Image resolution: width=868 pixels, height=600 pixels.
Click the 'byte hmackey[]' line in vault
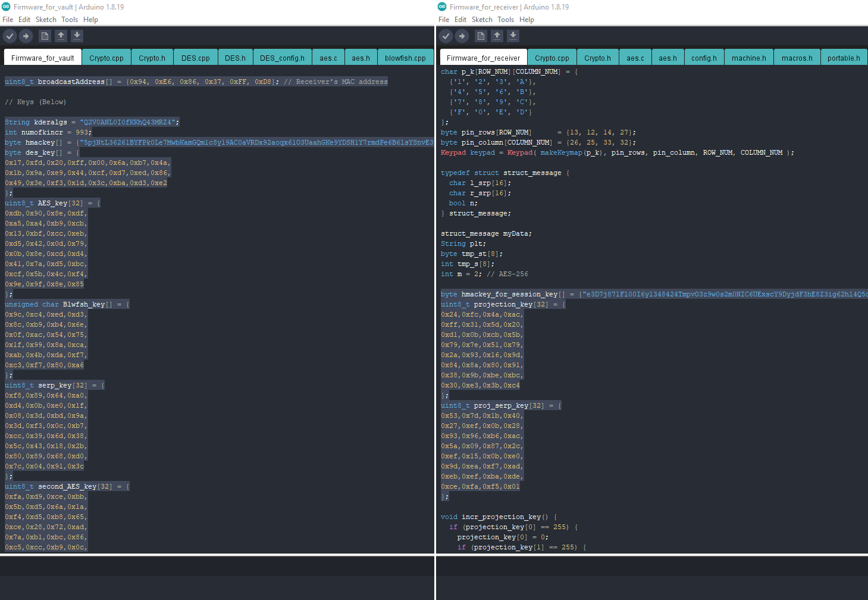219,142
